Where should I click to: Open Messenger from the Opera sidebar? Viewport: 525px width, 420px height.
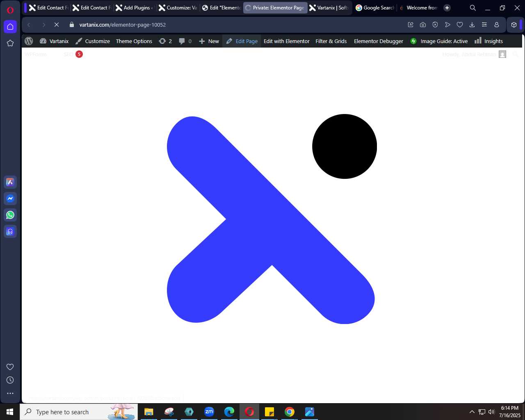click(x=10, y=199)
